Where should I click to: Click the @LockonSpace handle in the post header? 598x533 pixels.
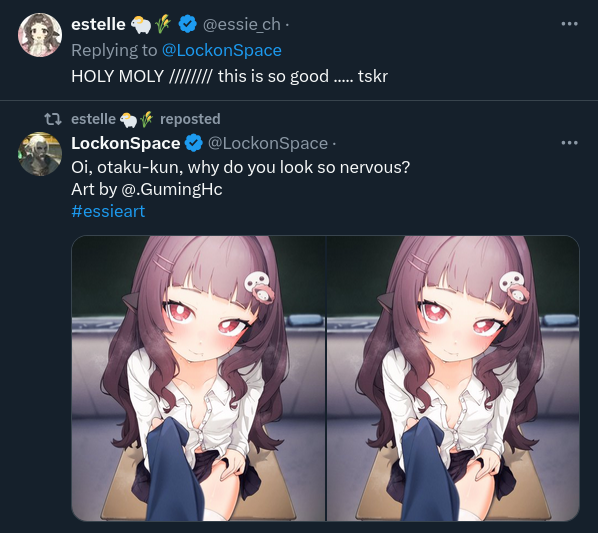click(x=268, y=143)
